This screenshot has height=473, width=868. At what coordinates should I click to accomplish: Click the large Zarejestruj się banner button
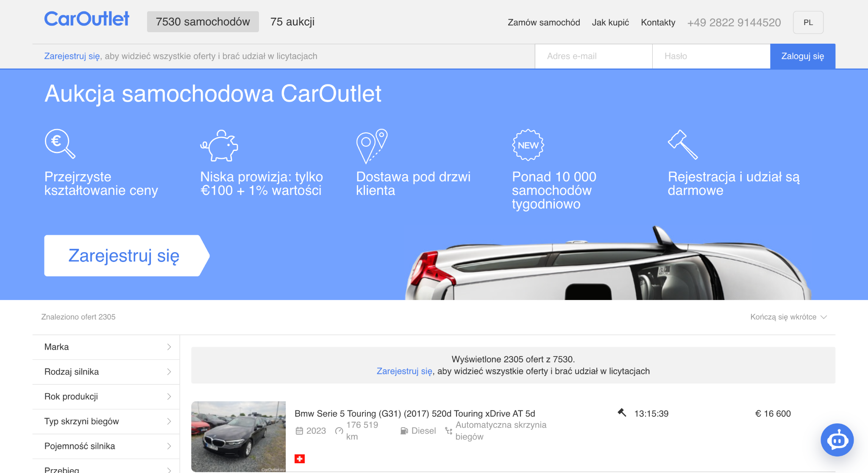pos(127,256)
